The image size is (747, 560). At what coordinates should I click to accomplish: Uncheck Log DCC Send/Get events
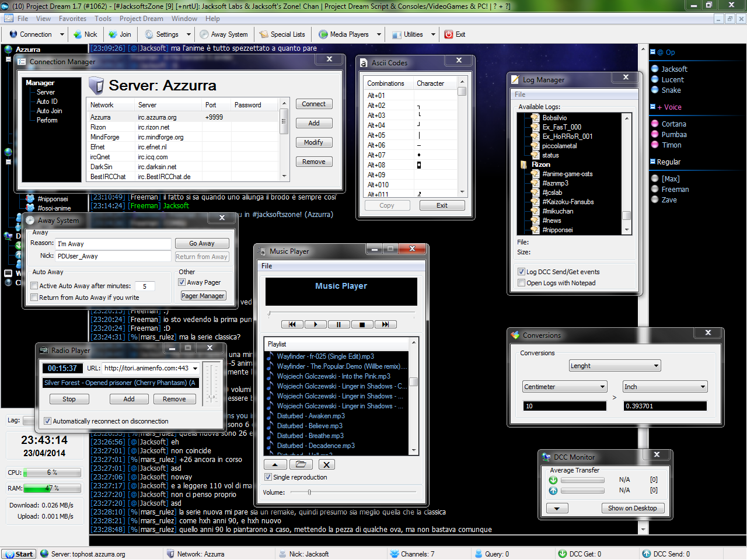[x=521, y=272]
